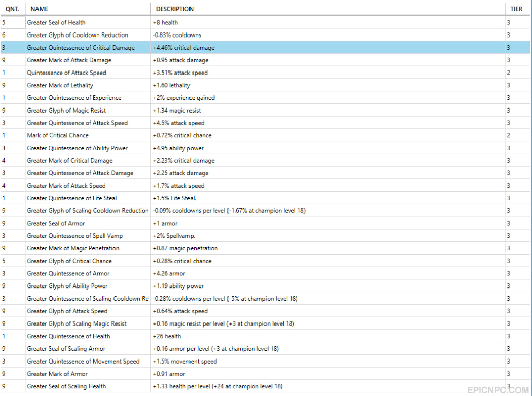The image size is (532, 396).
Task: Select the Mark of Critical Chance row
Action: coord(265,135)
